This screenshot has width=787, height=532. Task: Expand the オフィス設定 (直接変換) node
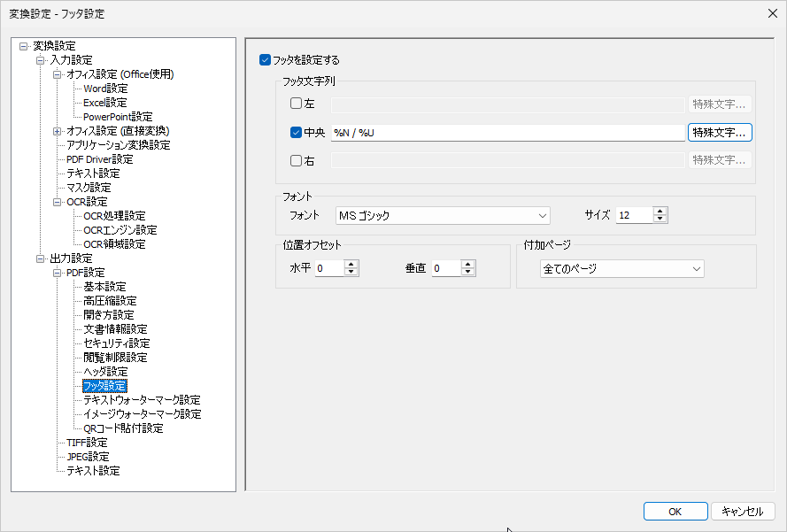(58, 131)
